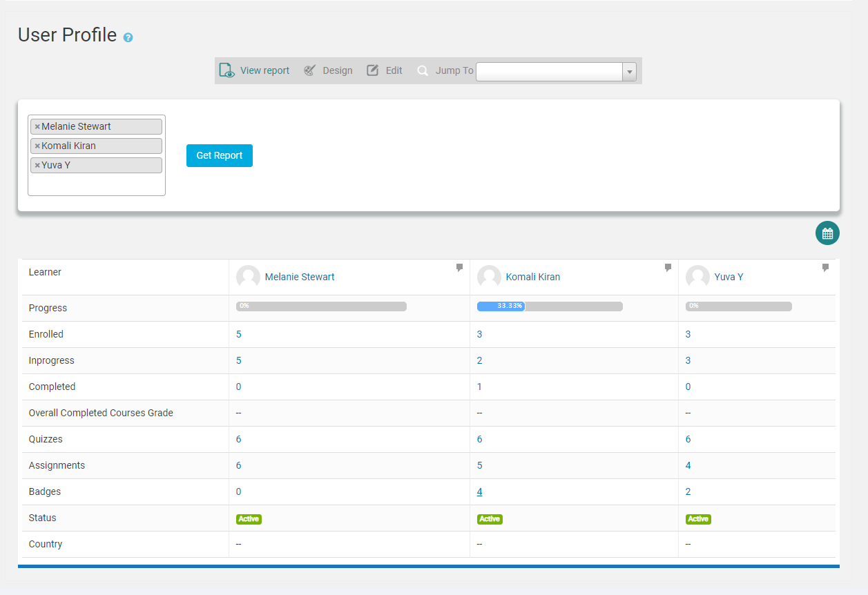Open the Melanie Stewart profile link

(x=300, y=277)
